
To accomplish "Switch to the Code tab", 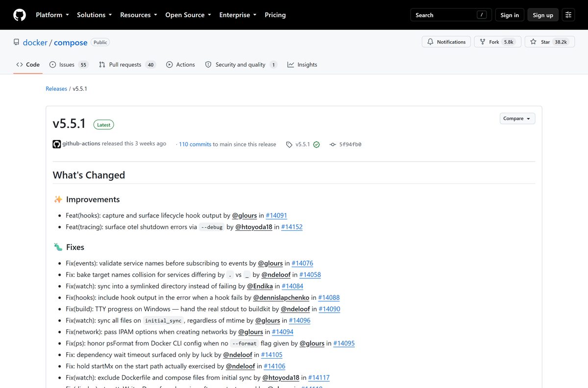I will pos(28,65).
